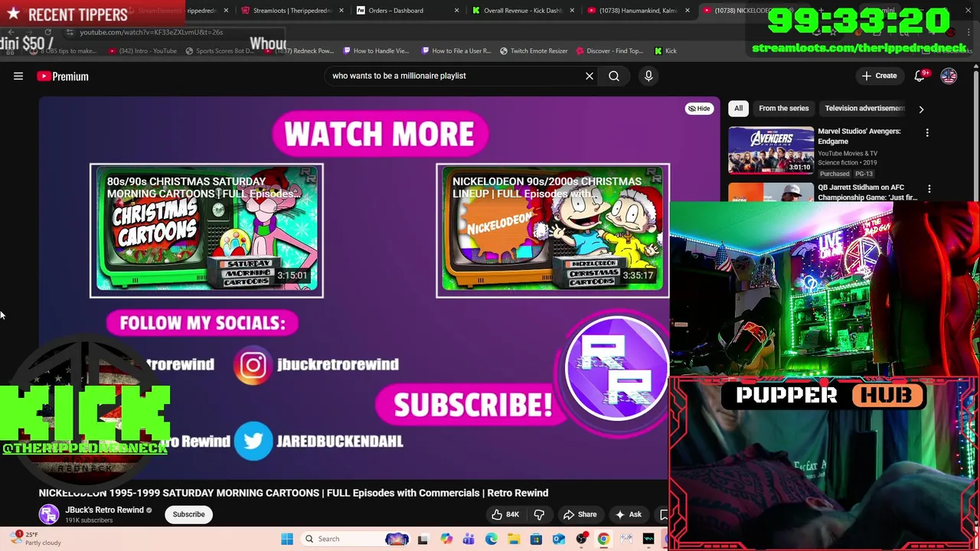Viewport: 980px width, 551px height.
Task: Open Discover - Find Top bookmark
Action: click(x=609, y=51)
